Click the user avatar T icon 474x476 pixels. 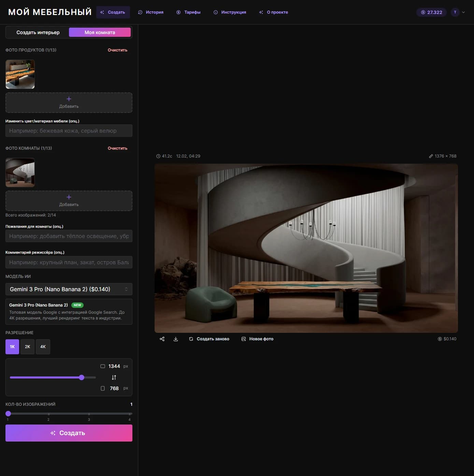pyautogui.click(x=455, y=12)
